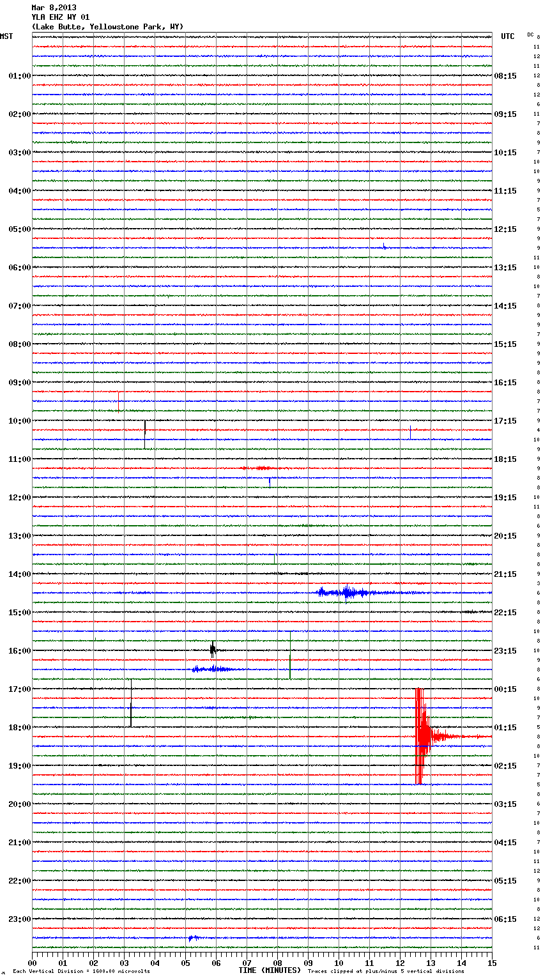Choose the 00:15 UTC time label
This screenshot has height=980, width=543.
[x=505, y=689]
